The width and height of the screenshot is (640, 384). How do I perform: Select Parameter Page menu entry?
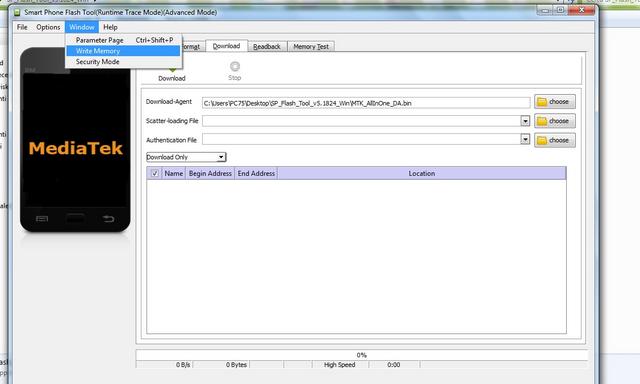[123, 40]
